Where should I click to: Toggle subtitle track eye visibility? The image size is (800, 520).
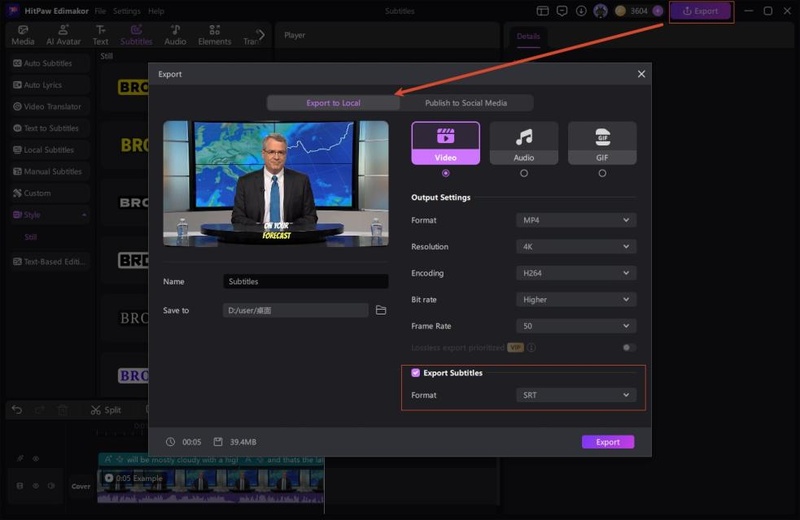[x=36, y=459]
